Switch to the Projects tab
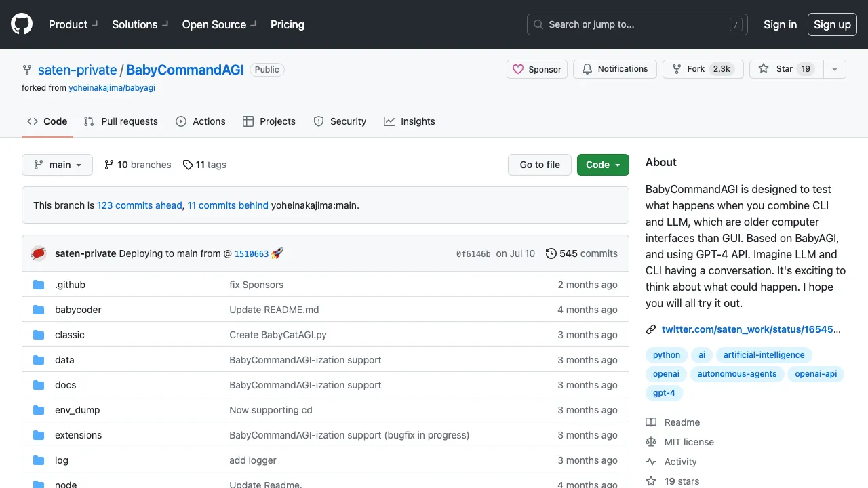868x488 pixels. 269,121
